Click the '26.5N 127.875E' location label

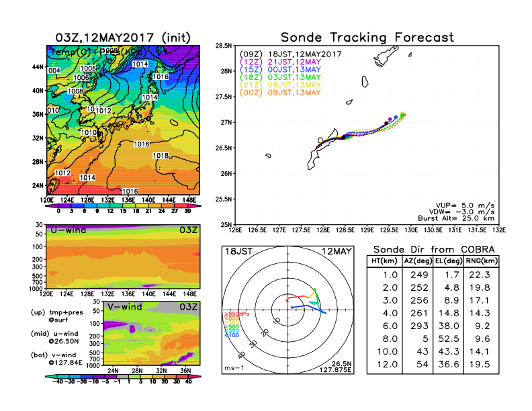coord(335,367)
